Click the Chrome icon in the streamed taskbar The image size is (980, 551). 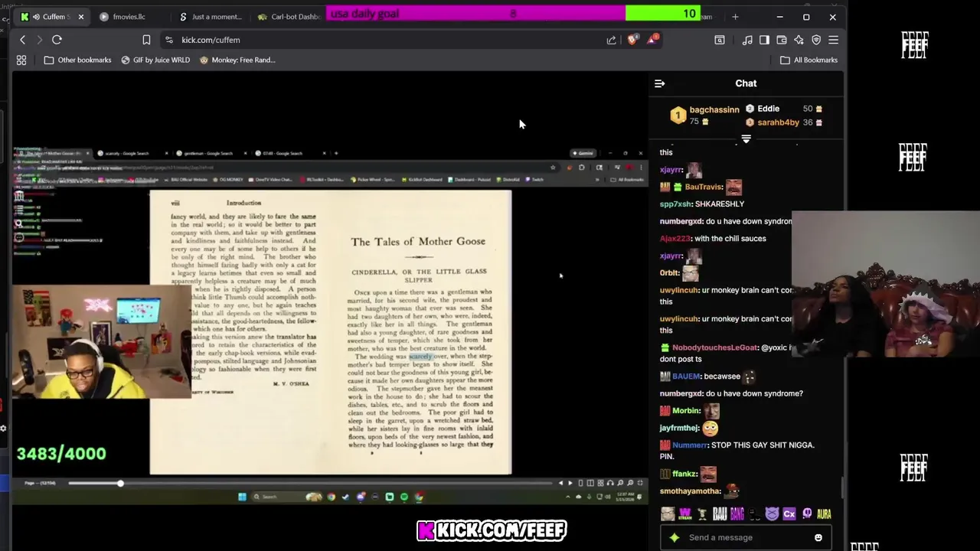point(331,497)
